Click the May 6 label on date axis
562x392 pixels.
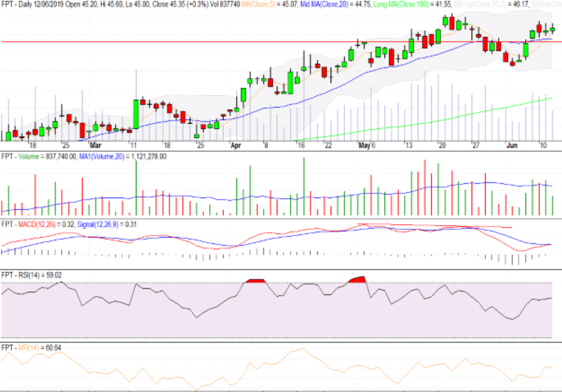pos(367,145)
